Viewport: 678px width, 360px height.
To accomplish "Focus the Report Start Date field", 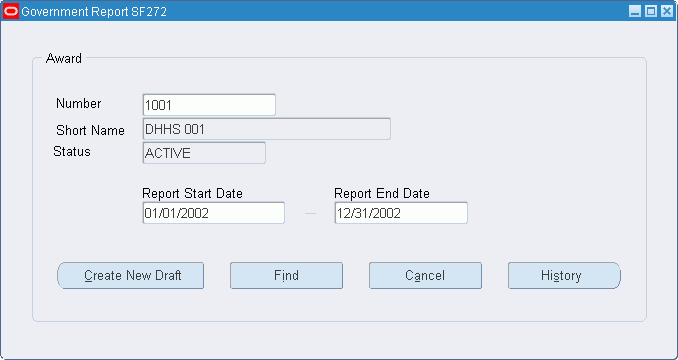I will 214,213.
